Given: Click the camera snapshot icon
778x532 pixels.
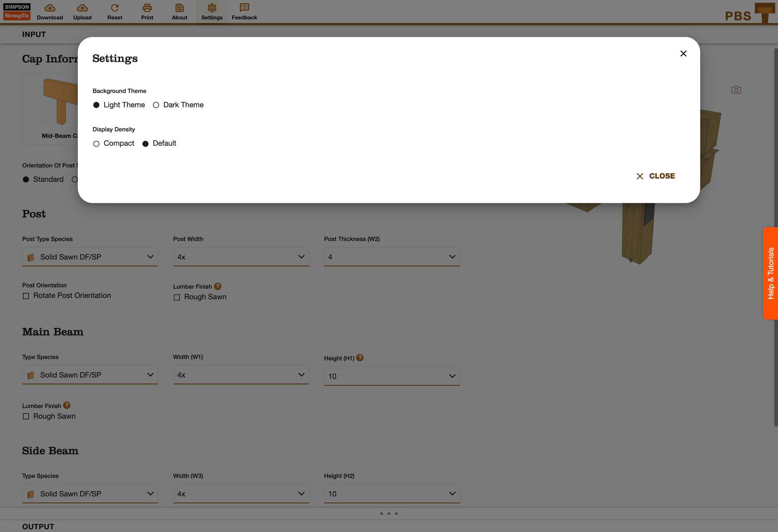Looking at the screenshot, I should [x=736, y=90].
